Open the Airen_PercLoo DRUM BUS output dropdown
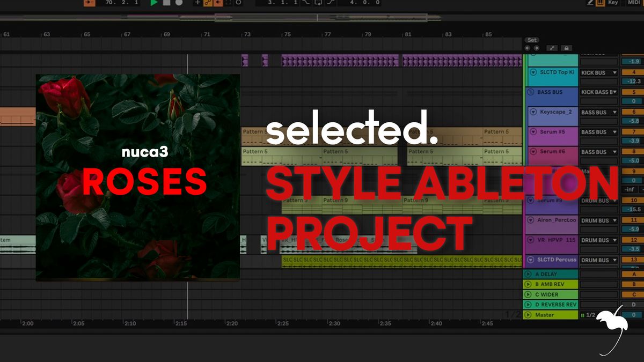 (x=598, y=220)
